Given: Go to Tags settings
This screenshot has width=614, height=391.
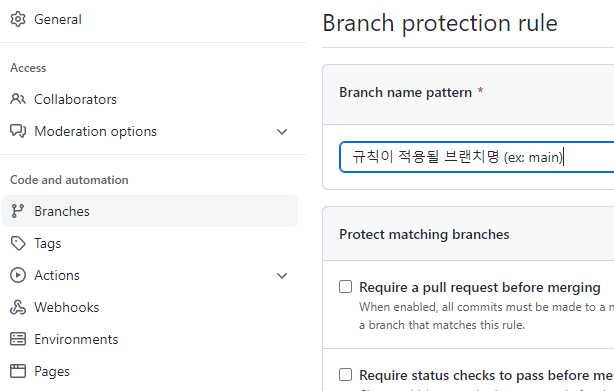Looking at the screenshot, I should (48, 243).
